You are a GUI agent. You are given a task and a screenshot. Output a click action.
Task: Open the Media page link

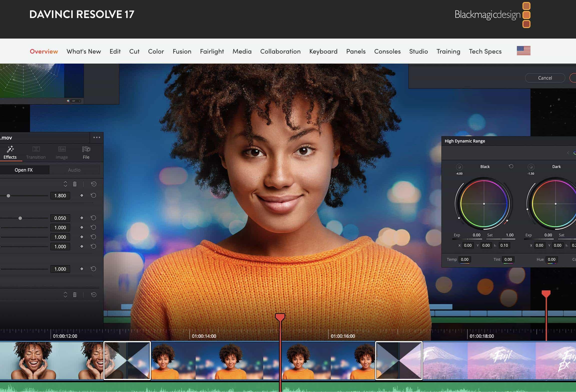coord(242,51)
